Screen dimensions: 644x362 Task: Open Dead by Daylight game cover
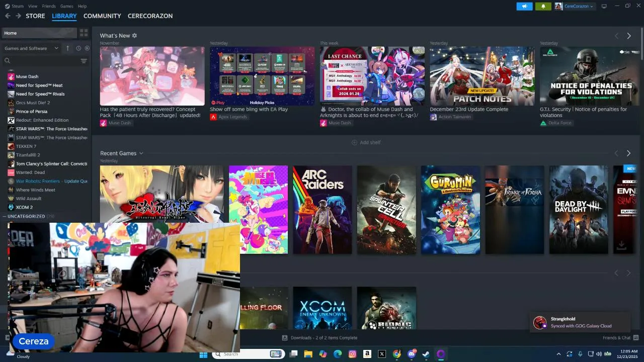point(579,210)
